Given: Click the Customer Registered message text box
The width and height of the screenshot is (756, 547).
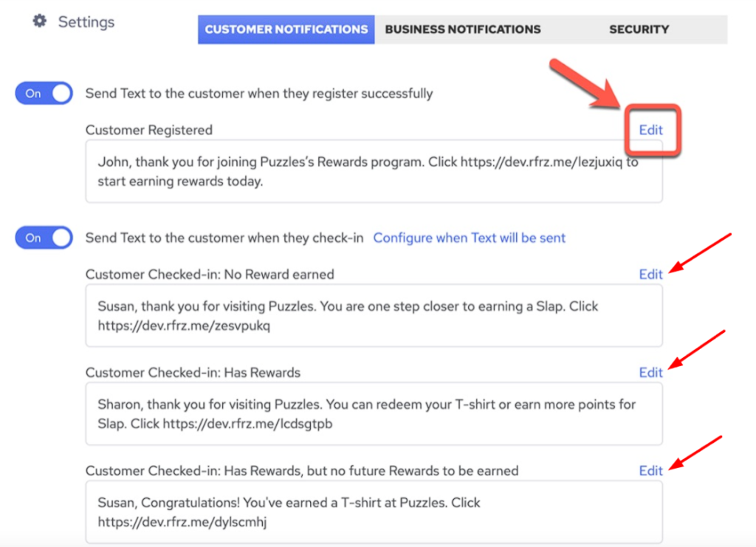Looking at the screenshot, I should pos(374,171).
